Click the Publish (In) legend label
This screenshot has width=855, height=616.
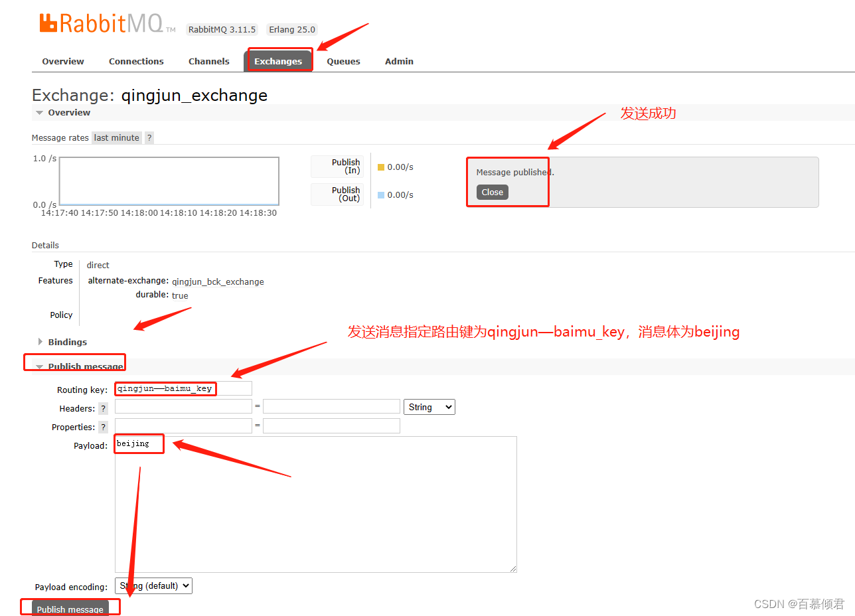pos(338,167)
